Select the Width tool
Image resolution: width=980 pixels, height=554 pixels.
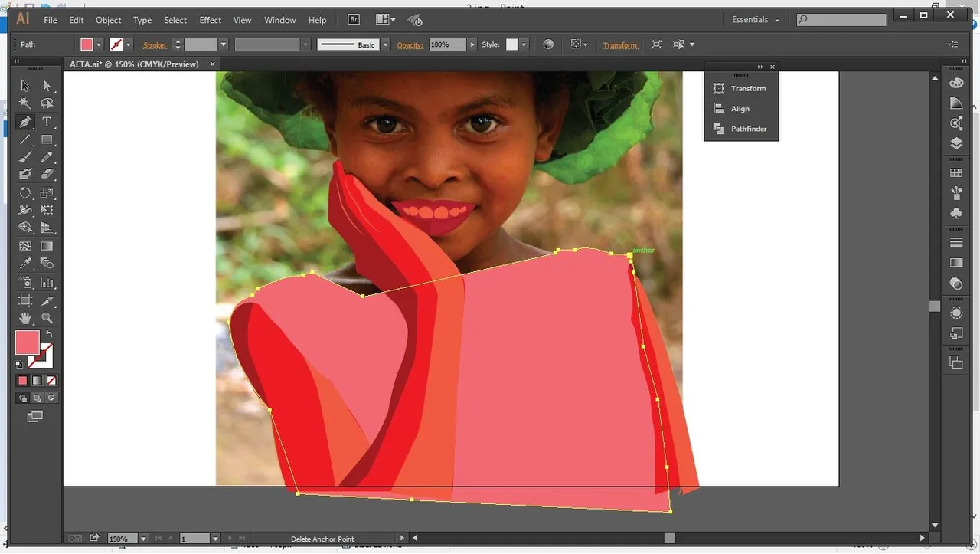(x=25, y=211)
